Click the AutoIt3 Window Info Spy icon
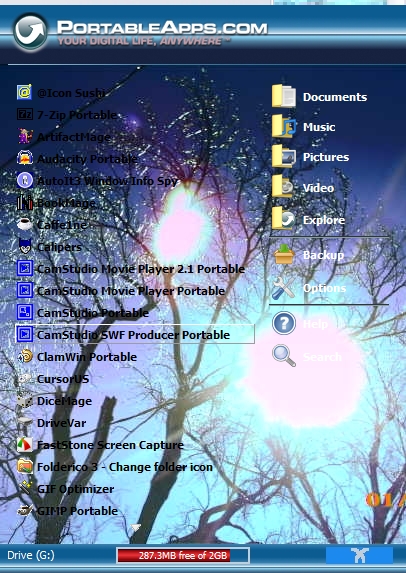The height and width of the screenshot is (573, 406). 24,181
